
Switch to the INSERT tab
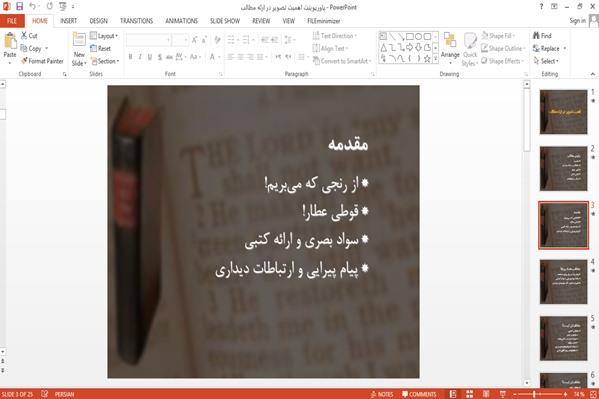68,21
